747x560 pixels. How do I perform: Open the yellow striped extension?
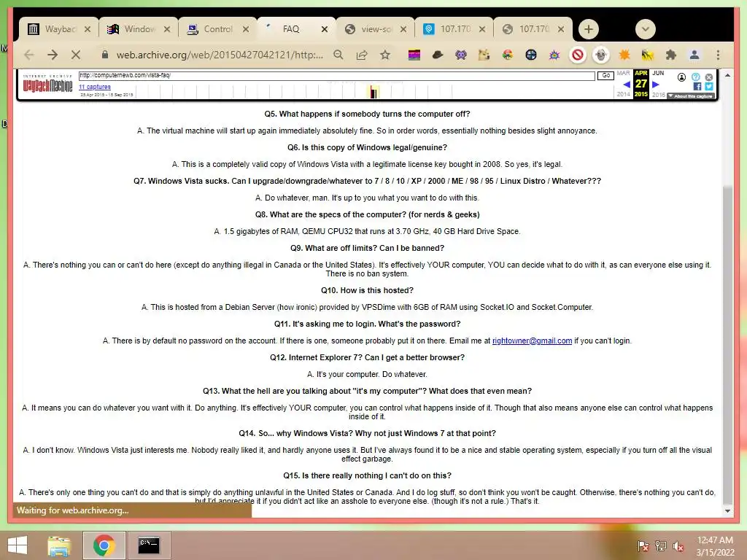648,55
